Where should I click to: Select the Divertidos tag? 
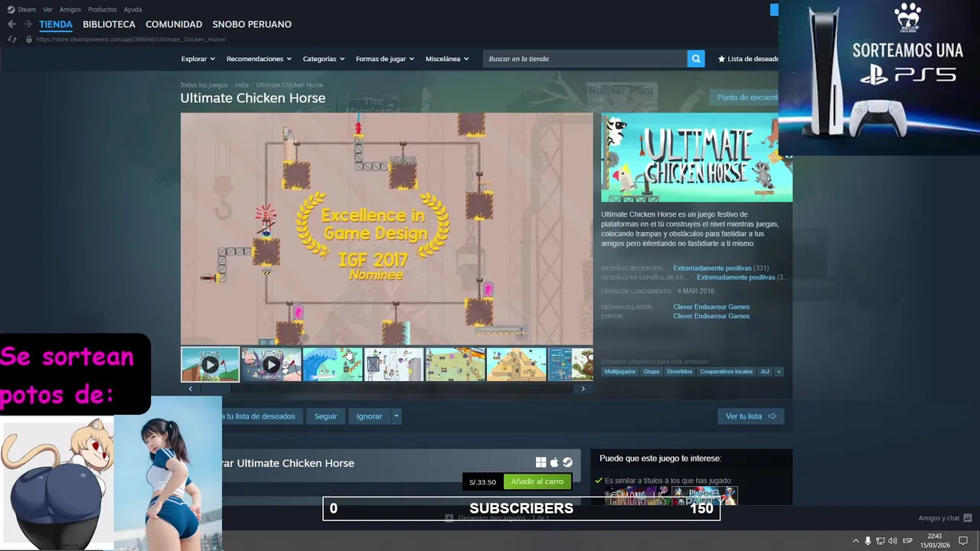point(680,372)
